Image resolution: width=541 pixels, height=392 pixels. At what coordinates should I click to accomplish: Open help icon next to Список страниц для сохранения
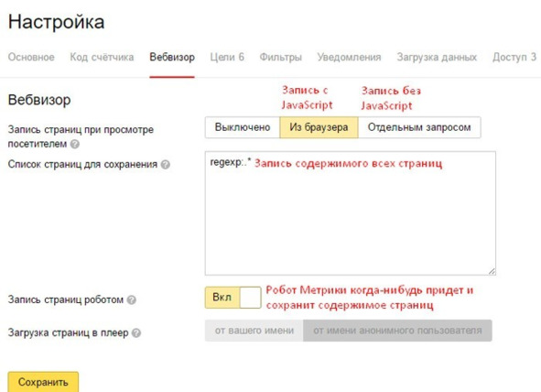(166, 165)
